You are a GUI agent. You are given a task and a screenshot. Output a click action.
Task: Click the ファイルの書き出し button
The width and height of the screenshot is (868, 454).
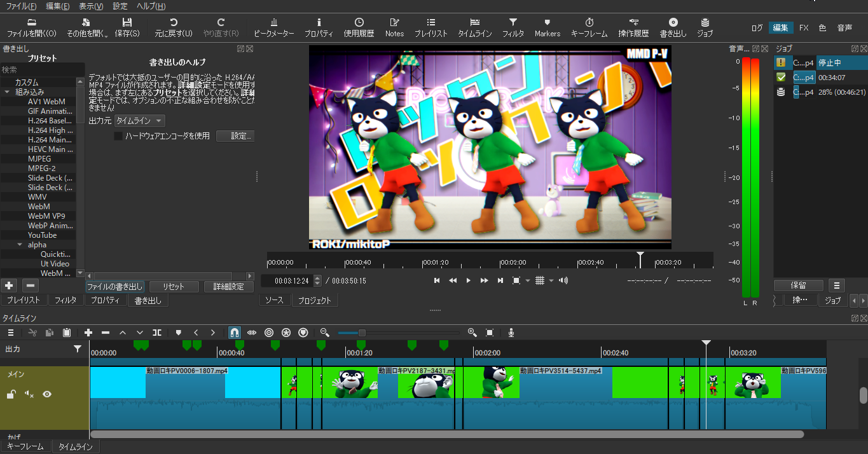pyautogui.click(x=115, y=287)
